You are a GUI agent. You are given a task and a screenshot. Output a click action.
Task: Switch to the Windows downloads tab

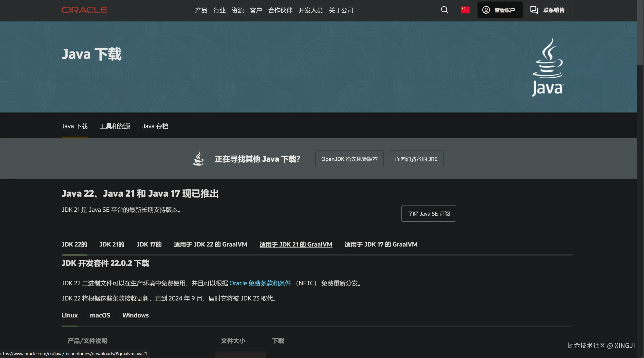[135, 315]
